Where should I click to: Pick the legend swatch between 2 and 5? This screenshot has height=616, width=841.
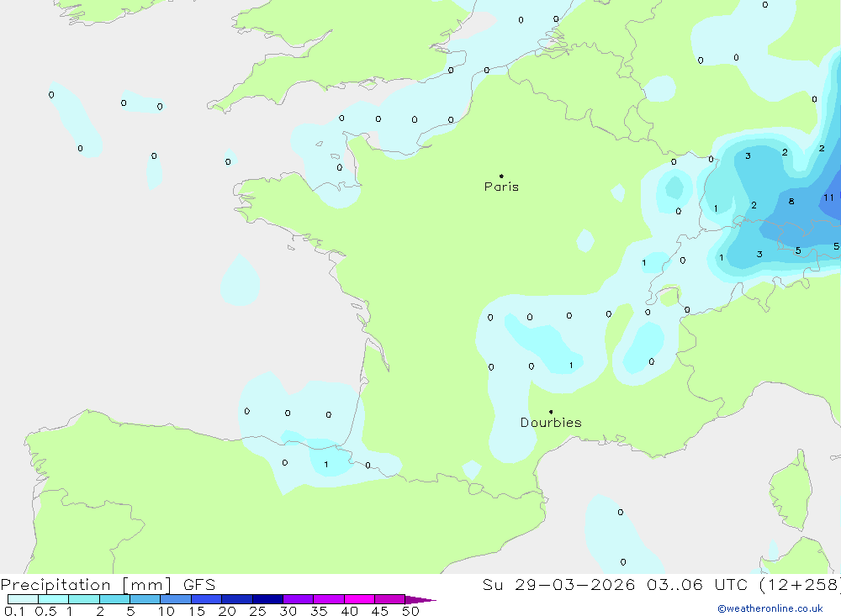[114, 599]
